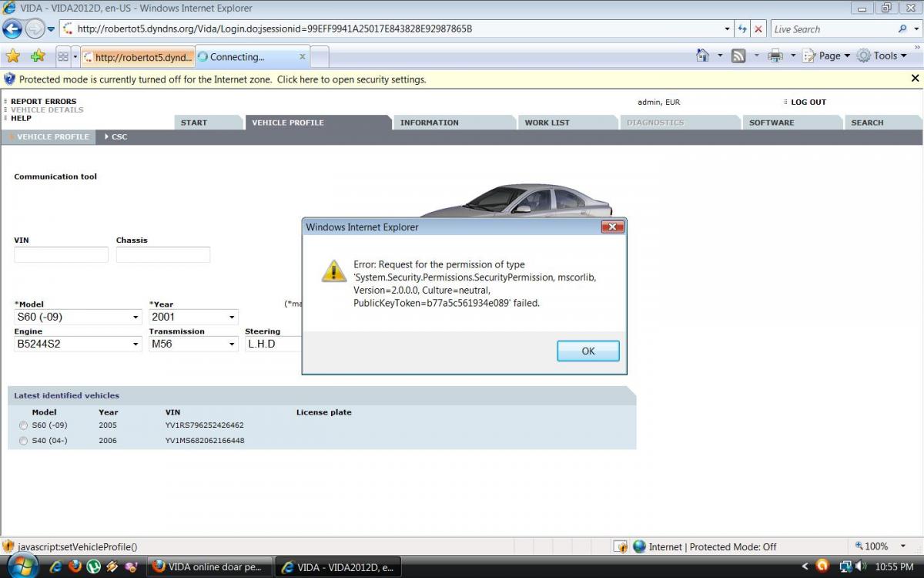
Task: Go back with the browser Back arrow
Action: [x=12, y=29]
